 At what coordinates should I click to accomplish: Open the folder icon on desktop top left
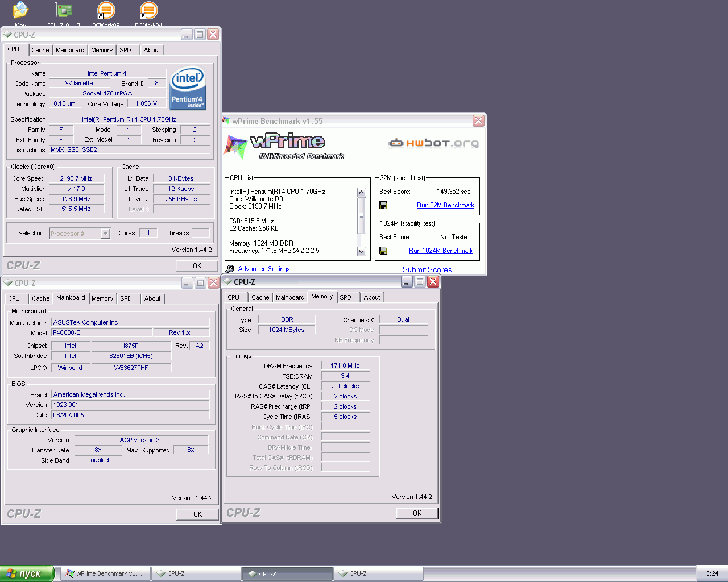(20, 10)
